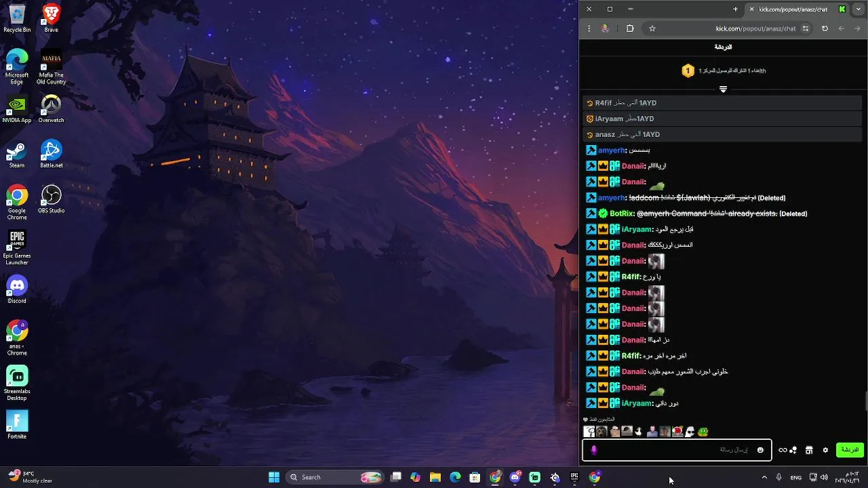This screenshot has height=488, width=868.
Task: Open the chat settings gear icon
Action: pyautogui.click(x=825, y=450)
